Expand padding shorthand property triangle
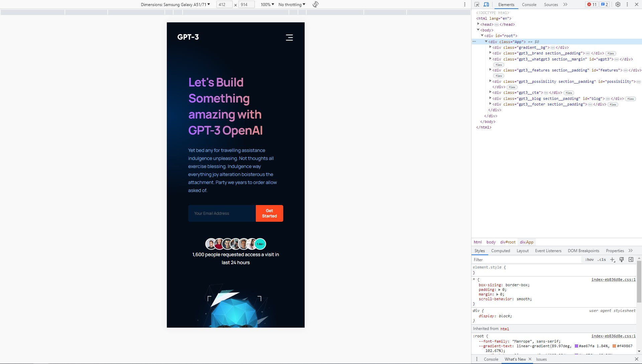The height and width of the screenshot is (364, 642). [500, 290]
